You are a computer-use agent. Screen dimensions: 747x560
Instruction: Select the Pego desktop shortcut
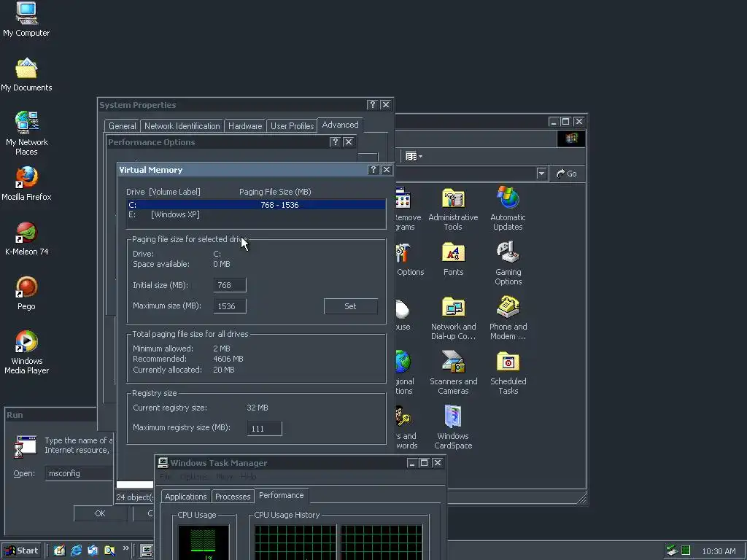(27, 293)
